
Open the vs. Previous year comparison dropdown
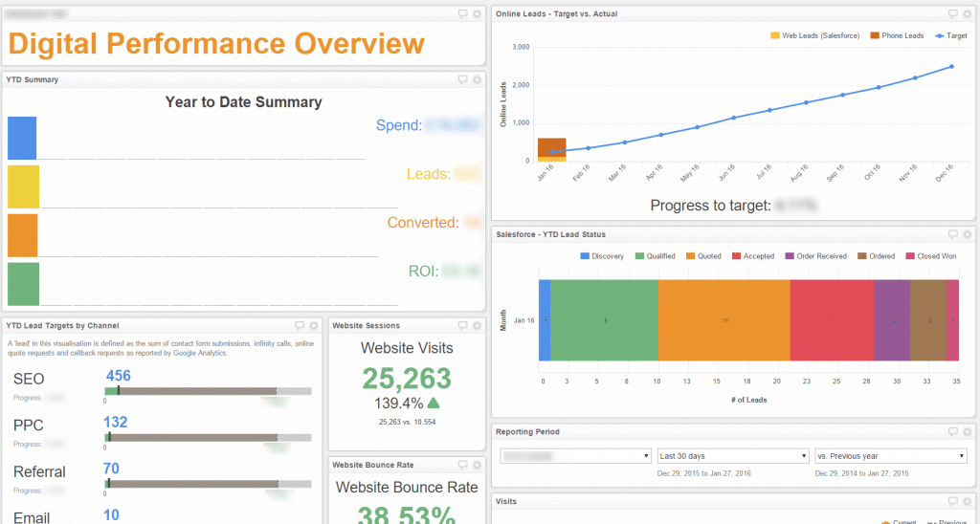(891, 456)
